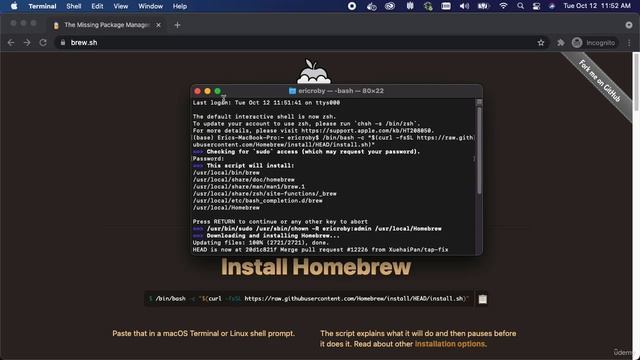Go back in browser history

pyautogui.click(x=11, y=42)
